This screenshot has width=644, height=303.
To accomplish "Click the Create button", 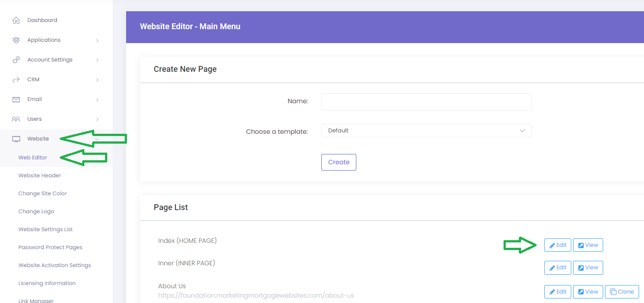I will pos(338,162).
